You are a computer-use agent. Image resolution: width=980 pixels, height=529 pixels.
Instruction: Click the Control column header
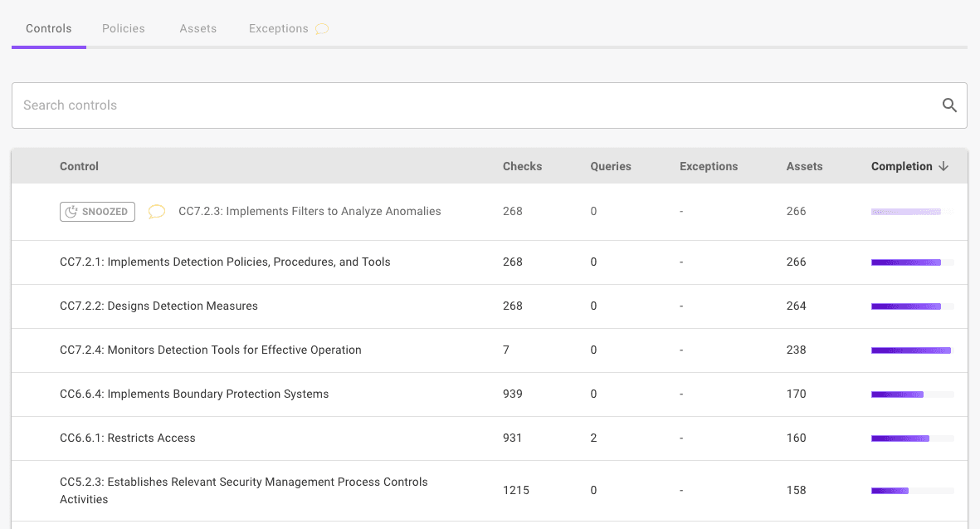point(79,166)
